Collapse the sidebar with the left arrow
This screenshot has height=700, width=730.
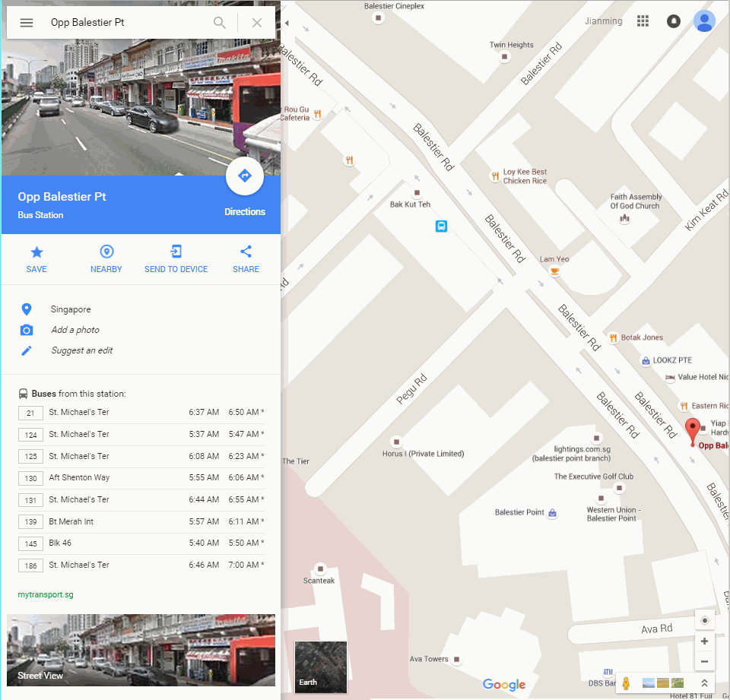coord(287,23)
